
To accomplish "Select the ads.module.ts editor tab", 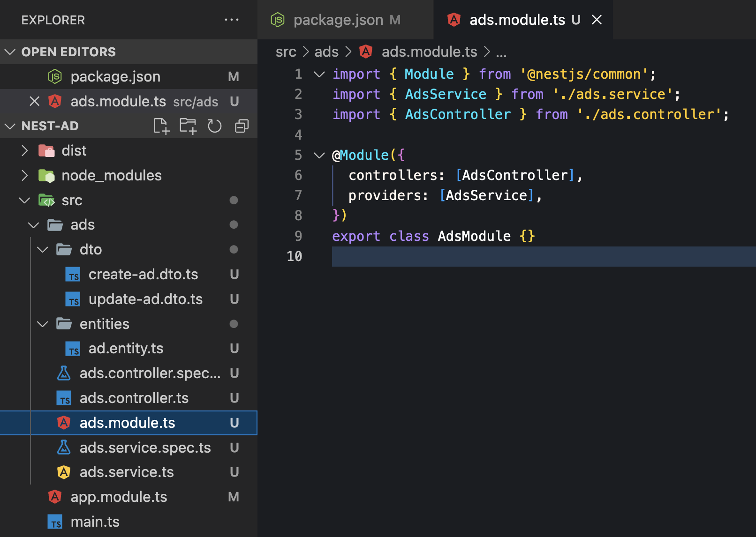I will click(523, 20).
